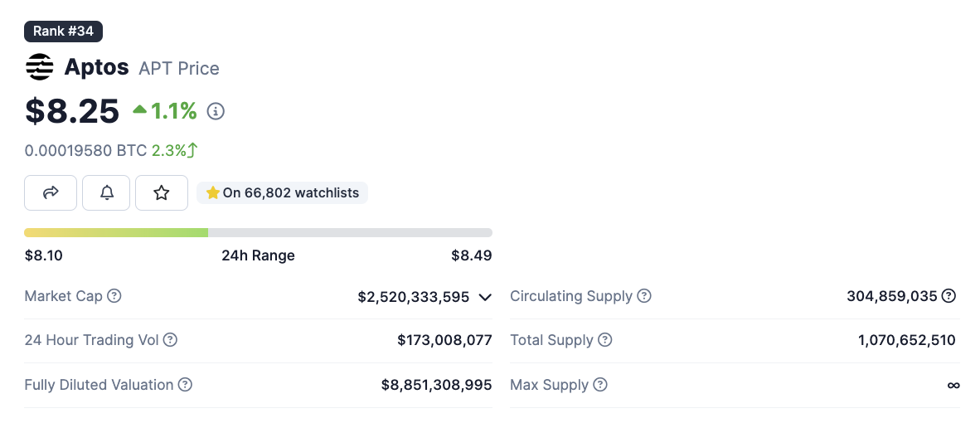Screen dimensions: 980x423
Task: Click Fully Diluted Valuation info icon
Action: point(186,385)
